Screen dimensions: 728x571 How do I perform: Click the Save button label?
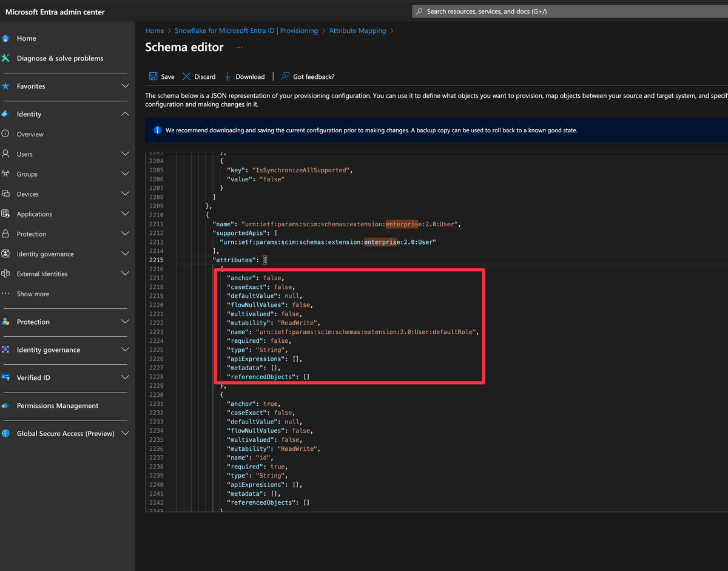[167, 77]
